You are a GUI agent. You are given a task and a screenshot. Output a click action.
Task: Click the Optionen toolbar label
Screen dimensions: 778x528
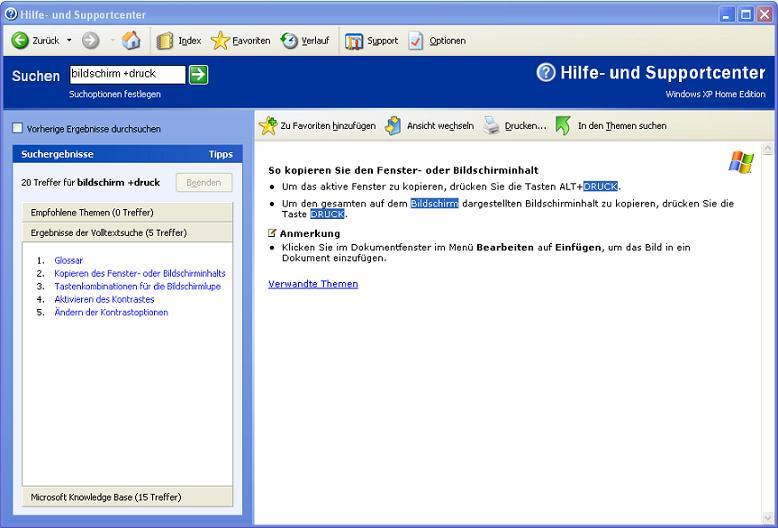click(448, 41)
